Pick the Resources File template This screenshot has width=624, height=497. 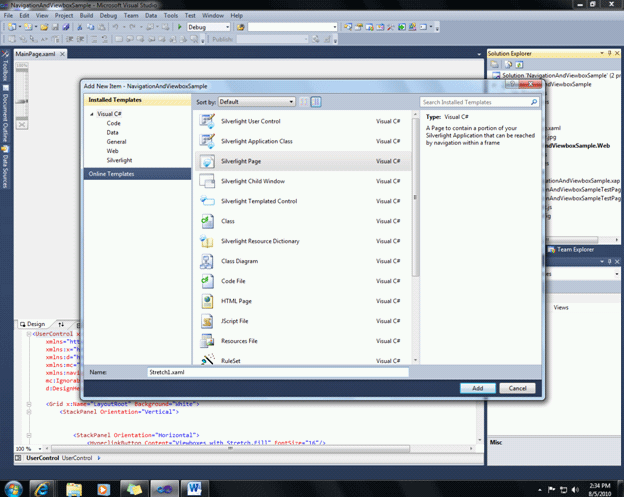tap(302, 341)
